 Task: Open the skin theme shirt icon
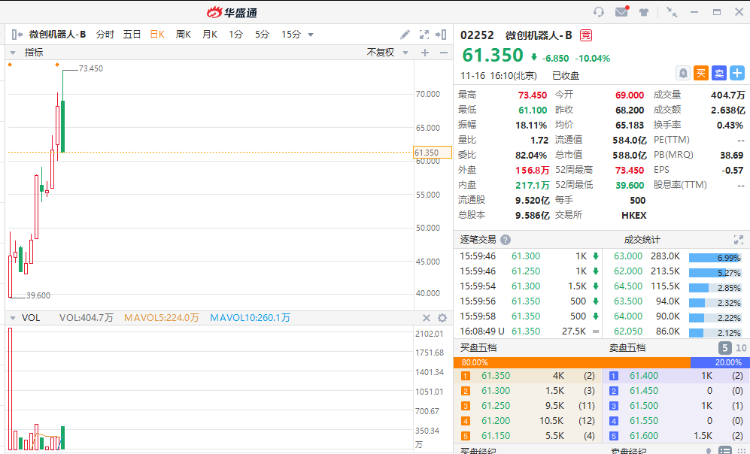[645, 12]
